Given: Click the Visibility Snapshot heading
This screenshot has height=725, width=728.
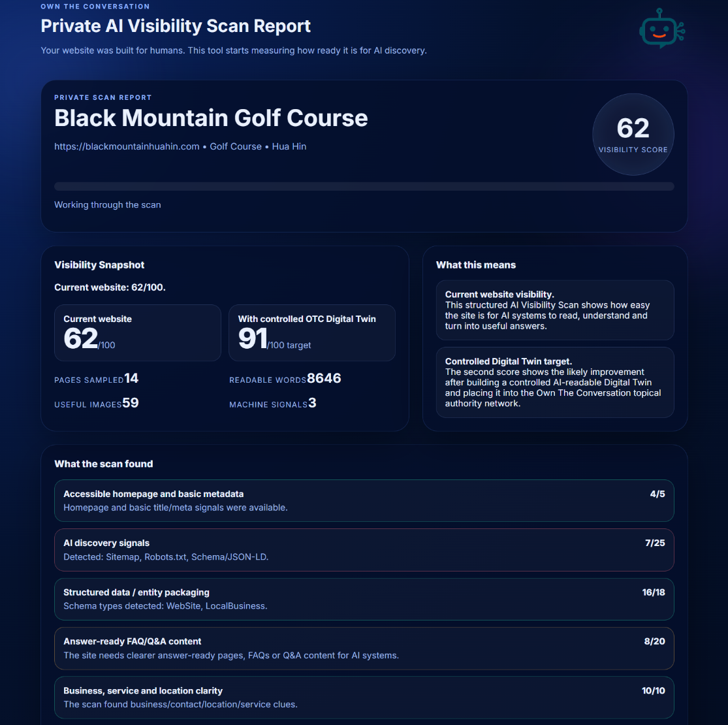Looking at the screenshot, I should 99,265.
